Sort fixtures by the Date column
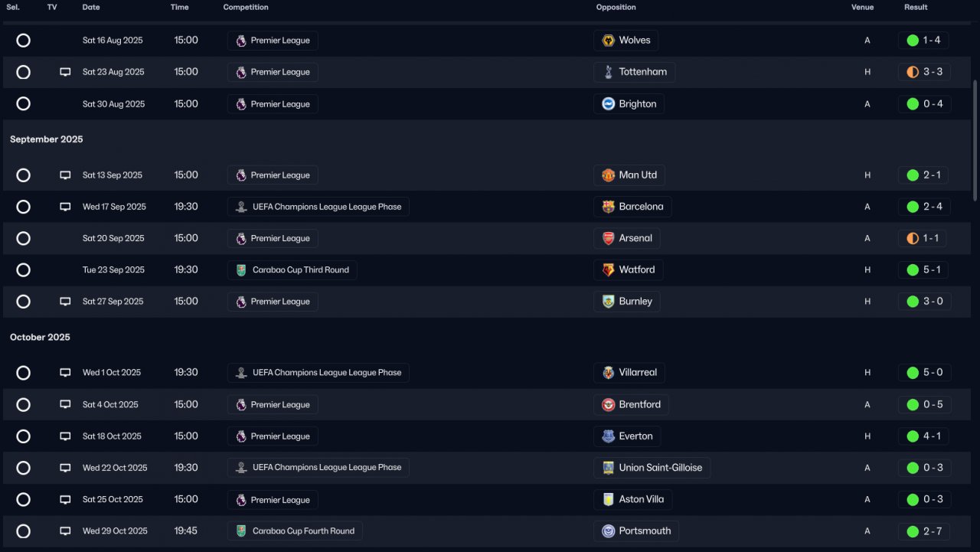980x552 pixels. click(x=91, y=8)
